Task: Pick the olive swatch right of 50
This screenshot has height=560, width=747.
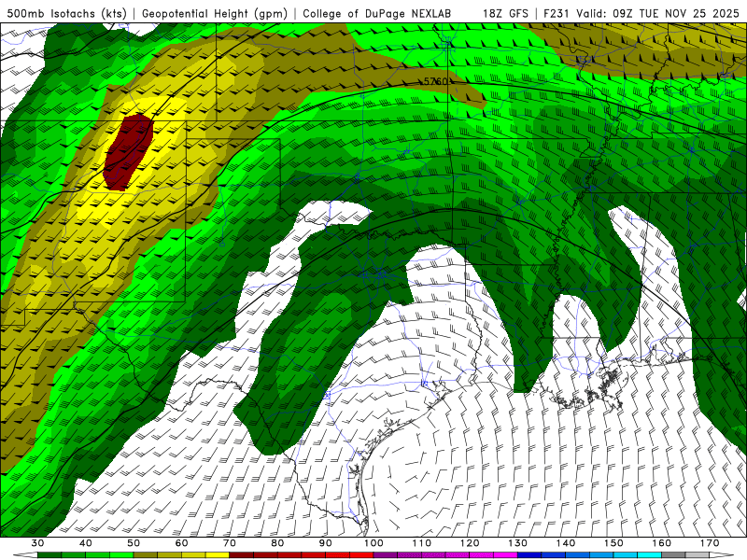Action: [146, 555]
